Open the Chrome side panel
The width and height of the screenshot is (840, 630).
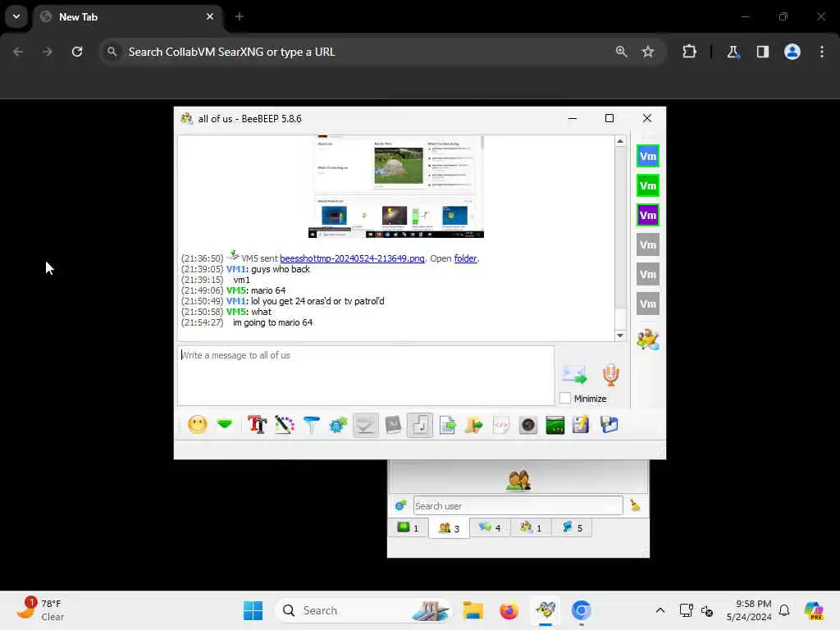[762, 52]
